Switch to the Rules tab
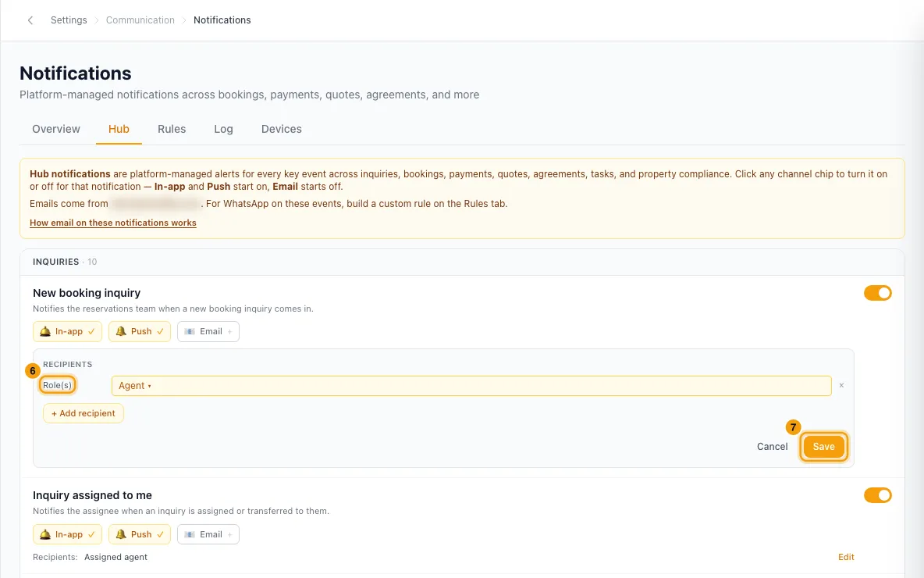The image size is (924, 578). [172, 129]
